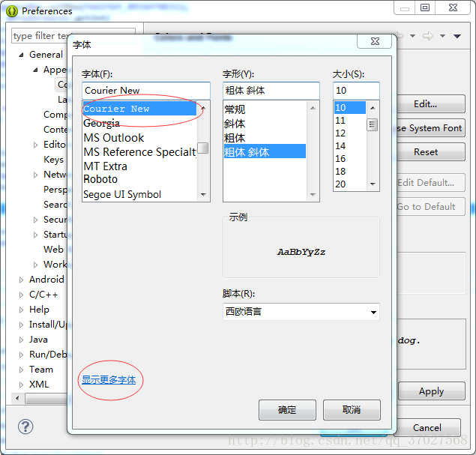Click size list scrollbar thumb

[x=372, y=124]
